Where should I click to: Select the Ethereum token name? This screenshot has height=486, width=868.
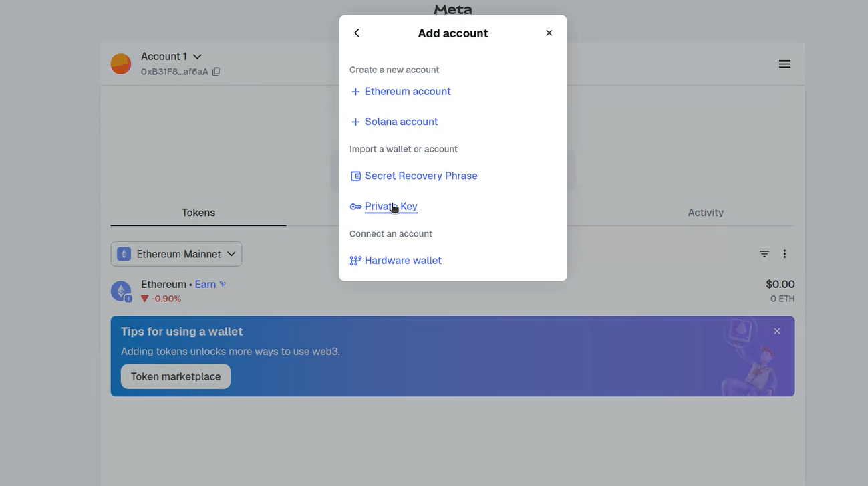pos(164,285)
